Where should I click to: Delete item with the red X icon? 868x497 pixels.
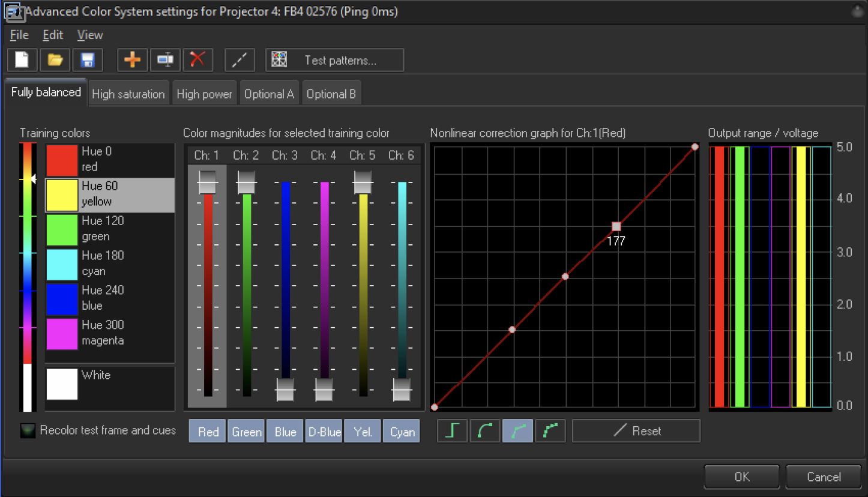197,60
